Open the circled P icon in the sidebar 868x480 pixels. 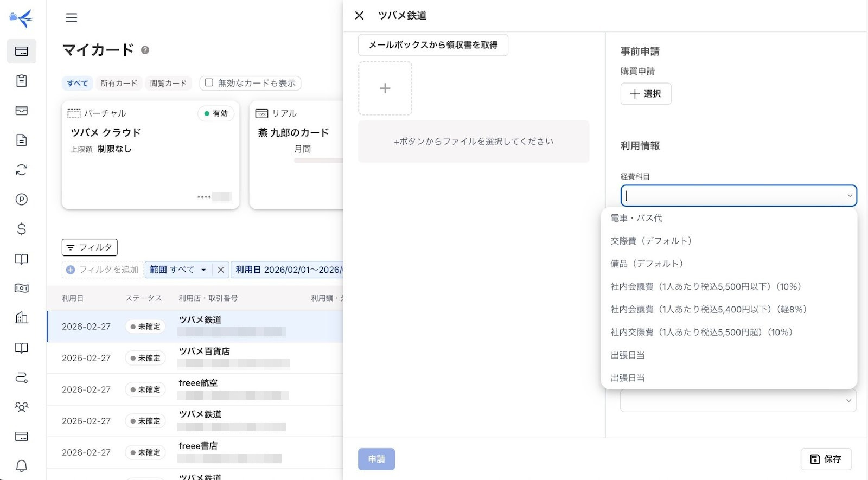click(22, 200)
